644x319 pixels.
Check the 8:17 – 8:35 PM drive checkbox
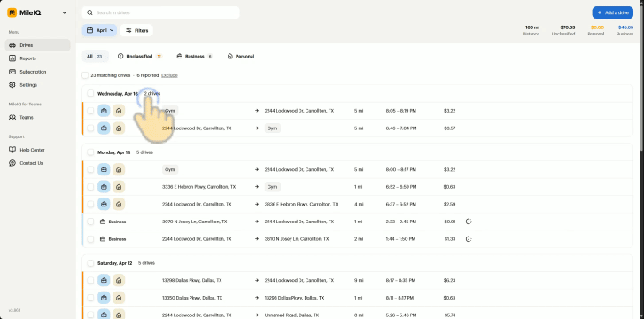click(90, 280)
